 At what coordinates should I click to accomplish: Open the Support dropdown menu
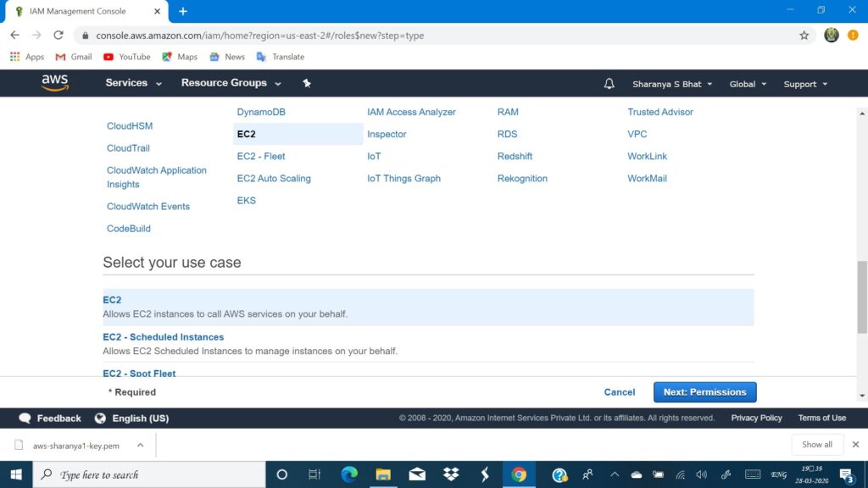[805, 84]
